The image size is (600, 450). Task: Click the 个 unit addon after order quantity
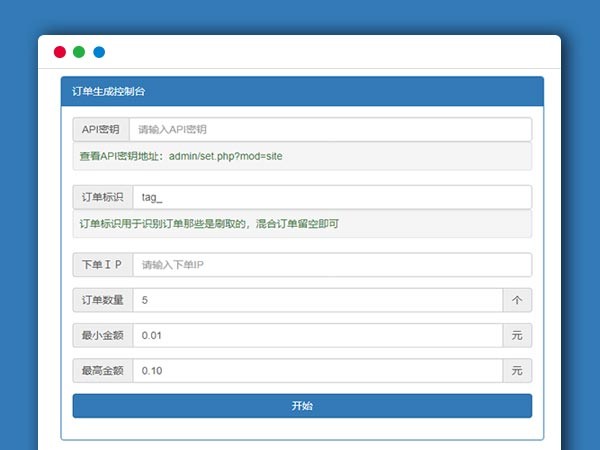[517, 300]
